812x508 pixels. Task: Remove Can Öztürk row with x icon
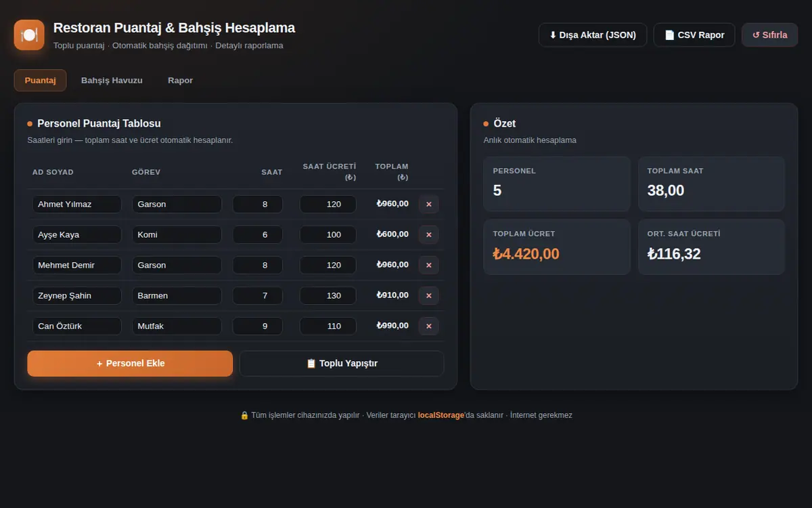tap(429, 326)
